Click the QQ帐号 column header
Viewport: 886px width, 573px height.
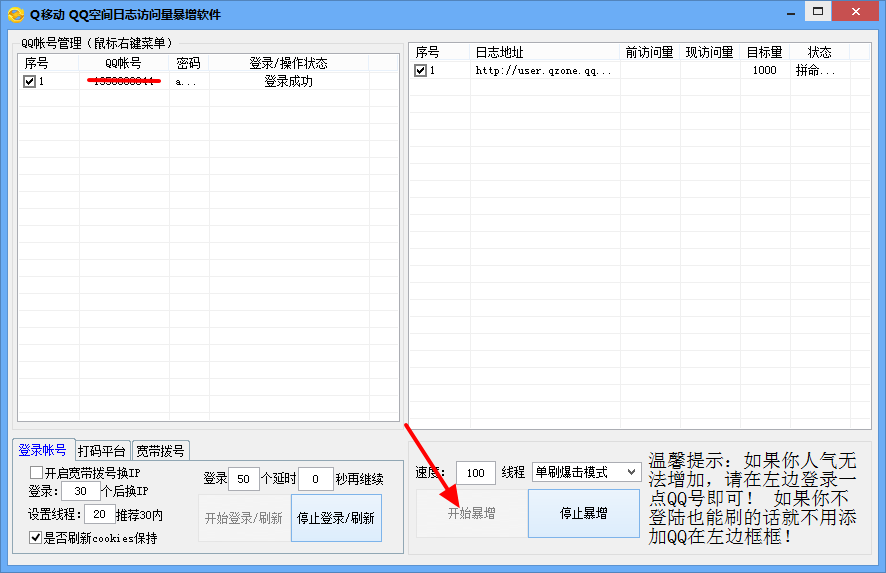pos(124,63)
